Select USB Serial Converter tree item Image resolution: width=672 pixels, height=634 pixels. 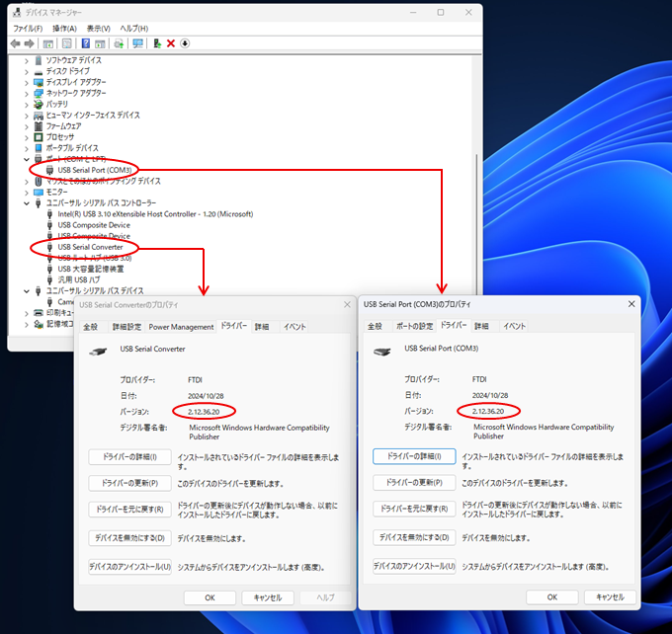coord(91,247)
